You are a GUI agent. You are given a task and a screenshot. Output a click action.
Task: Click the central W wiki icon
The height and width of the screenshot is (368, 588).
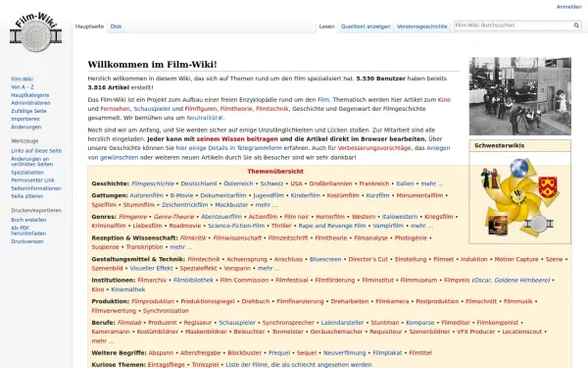click(517, 195)
